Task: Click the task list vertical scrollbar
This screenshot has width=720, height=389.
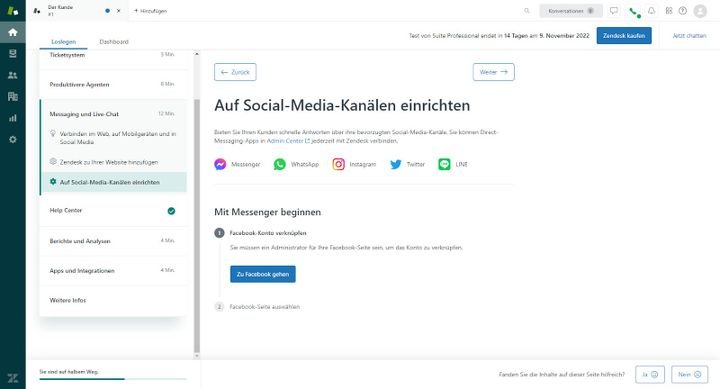Action: click(x=197, y=226)
